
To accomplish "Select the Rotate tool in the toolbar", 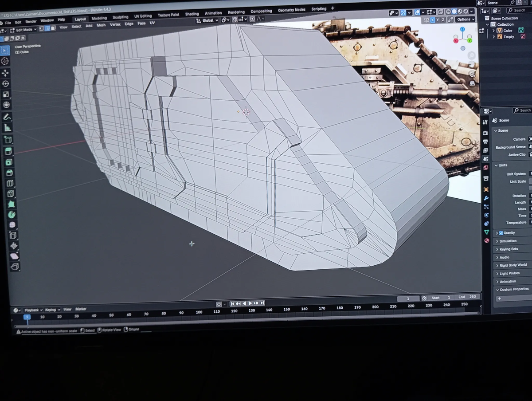I will coord(6,84).
